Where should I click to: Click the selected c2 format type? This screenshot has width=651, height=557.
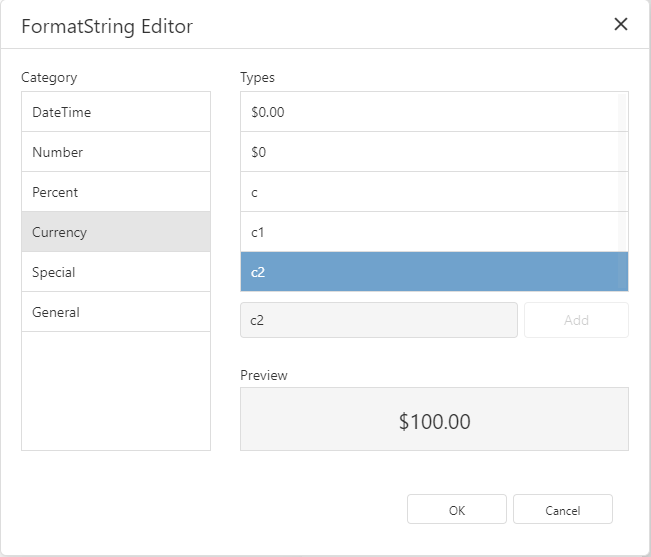430,272
